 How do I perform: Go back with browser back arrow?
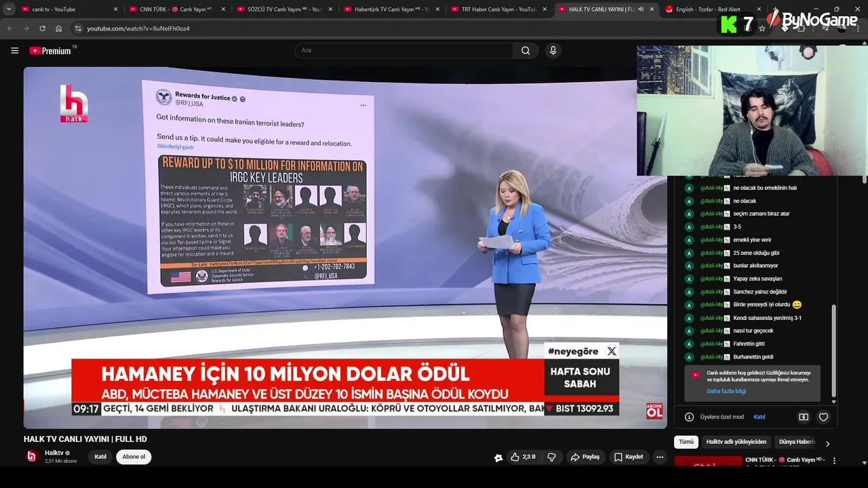(x=9, y=28)
